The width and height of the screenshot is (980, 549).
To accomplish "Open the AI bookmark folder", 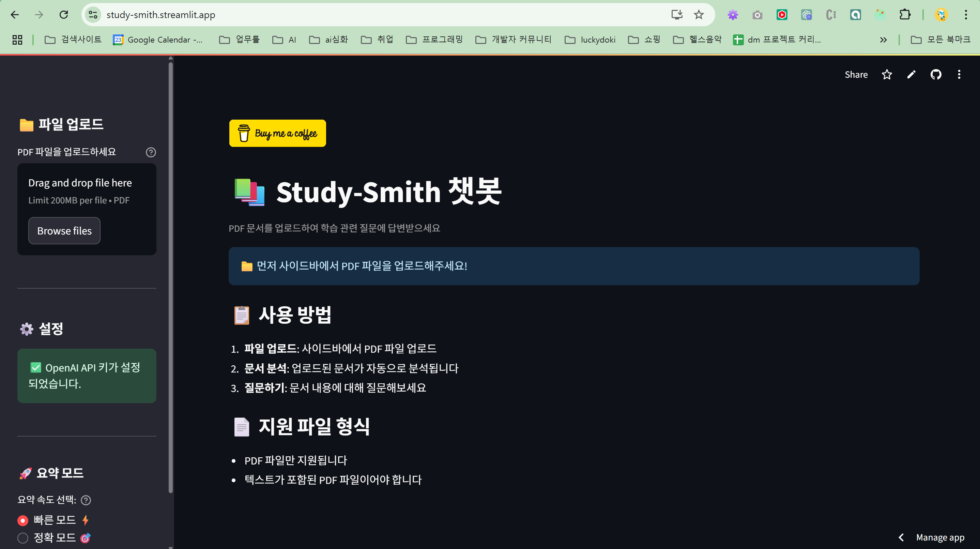I will click(x=284, y=40).
